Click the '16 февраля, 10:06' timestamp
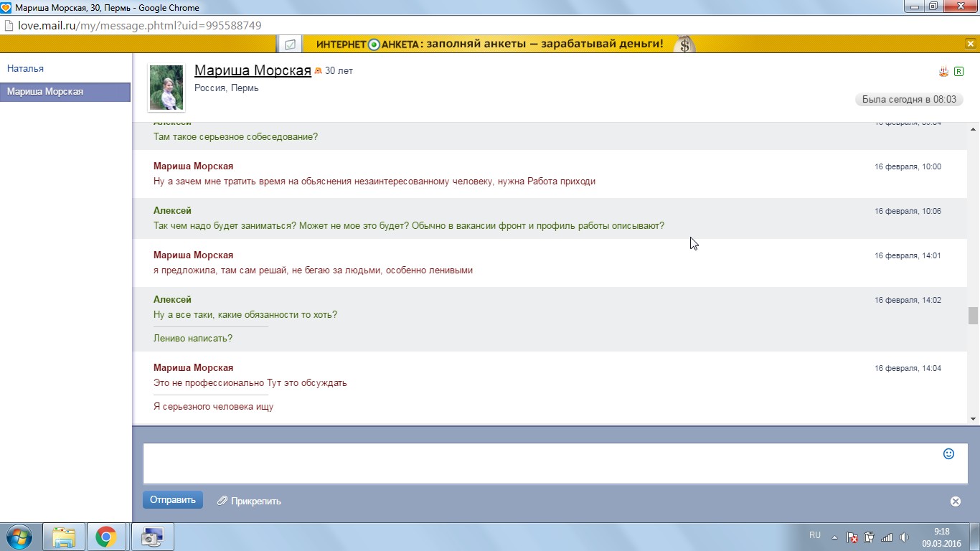This screenshot has width=980, height=551. pyautogui.click(x=908, y=211)
